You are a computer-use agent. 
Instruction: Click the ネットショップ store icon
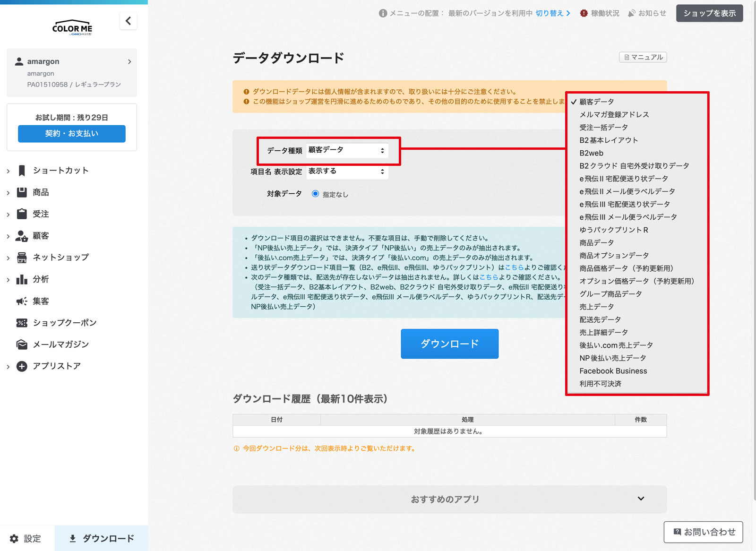point(22,258)
